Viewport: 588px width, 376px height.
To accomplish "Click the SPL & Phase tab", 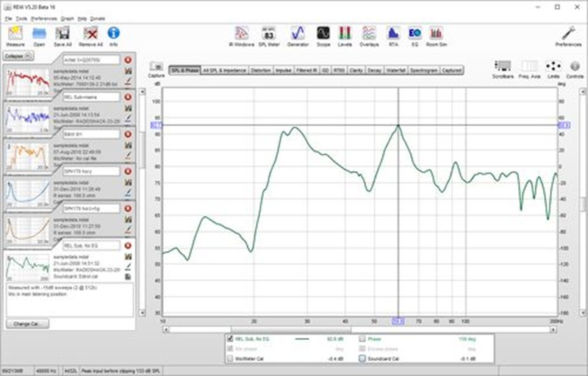I will pyautogui.click(x=184, y=70).
